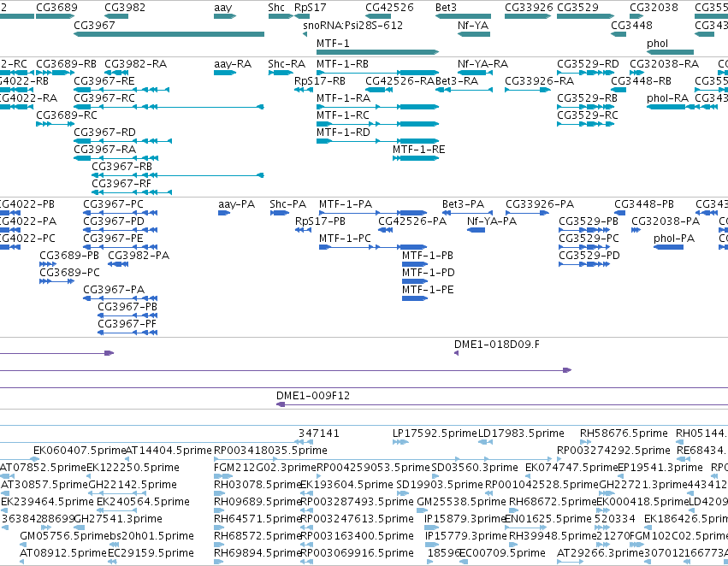The width and height of the screenshot is (728, 566).
Task: Select the Bet3 gene feature
Action: pyautogui.click(x=463, y=16)
